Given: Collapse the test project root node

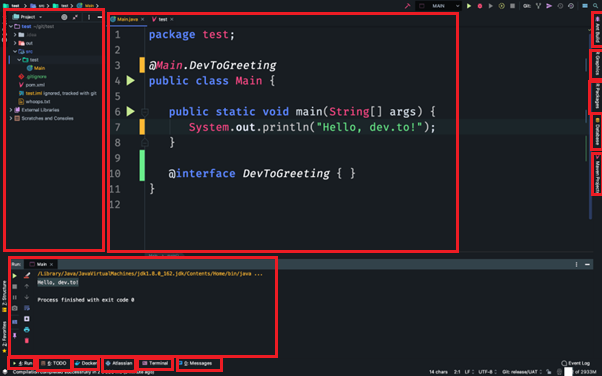Looking at the screenshot, I should pyautogui.click(x=11, y=27).
